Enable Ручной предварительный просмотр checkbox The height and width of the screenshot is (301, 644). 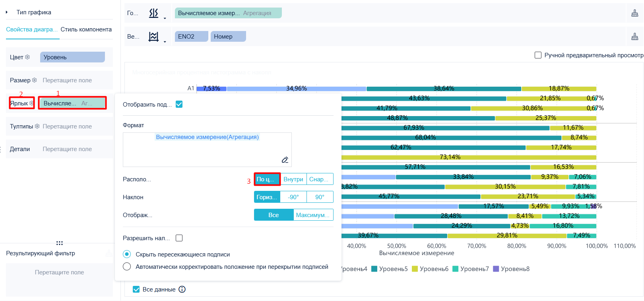point(538,55)
